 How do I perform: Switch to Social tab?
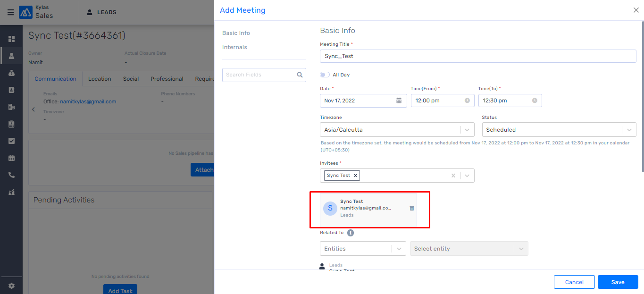pyautogui.click(x=131, y=79)
